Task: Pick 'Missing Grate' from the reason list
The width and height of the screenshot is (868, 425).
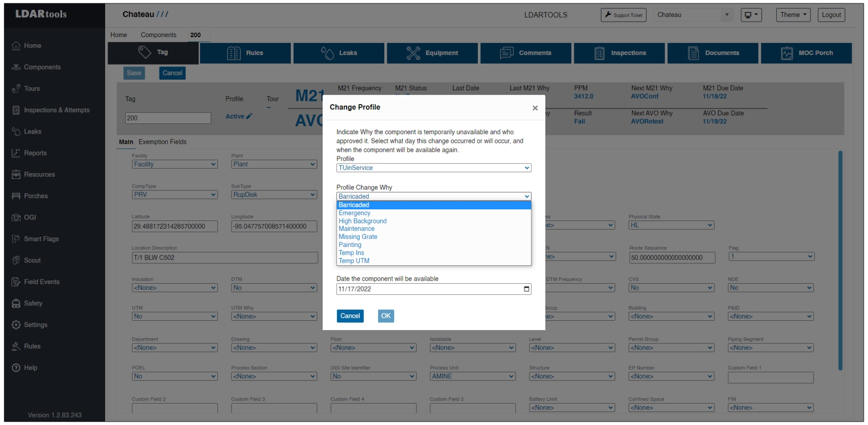Action: click(358, 237)
